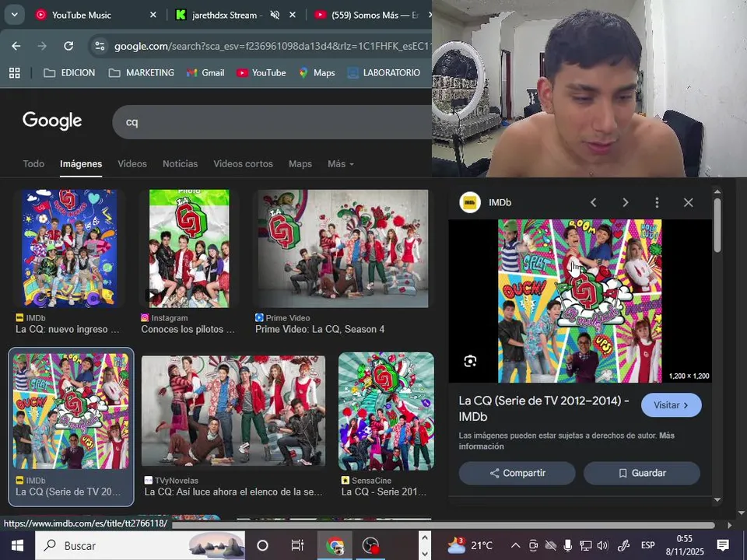
Task: Open the Gmail bookmark
Action: point(205,73)
